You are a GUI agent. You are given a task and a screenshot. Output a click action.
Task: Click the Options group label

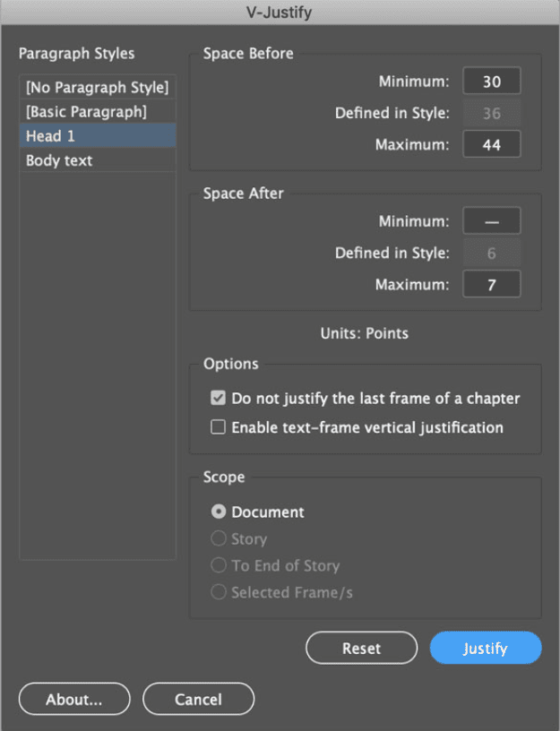click(x=231, y=364)
